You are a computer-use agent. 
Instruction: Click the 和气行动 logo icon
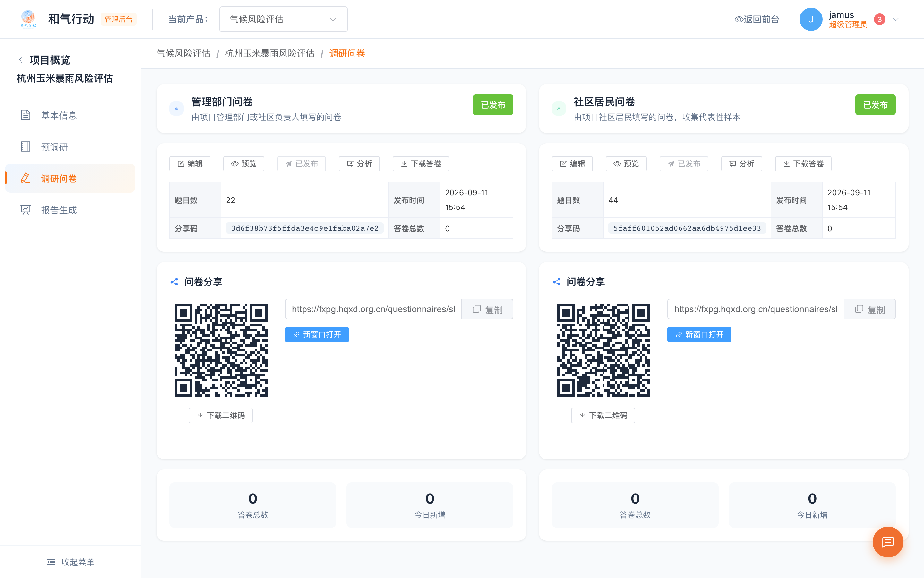coord(28,19)
